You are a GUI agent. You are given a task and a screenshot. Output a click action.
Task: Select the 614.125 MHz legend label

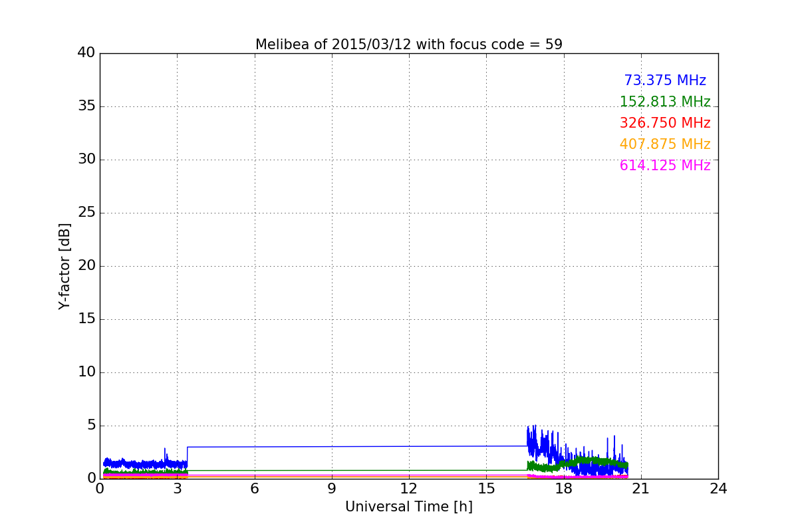click(665, 166)
